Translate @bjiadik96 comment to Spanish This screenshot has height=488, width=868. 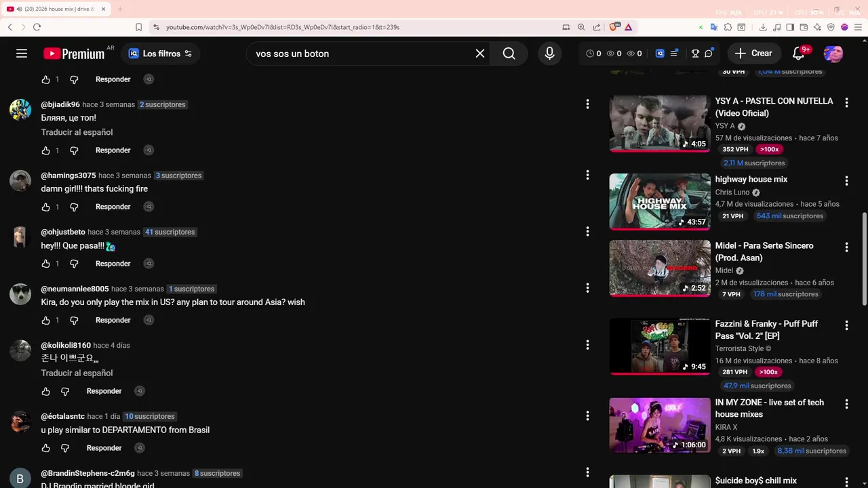[77, 132]
